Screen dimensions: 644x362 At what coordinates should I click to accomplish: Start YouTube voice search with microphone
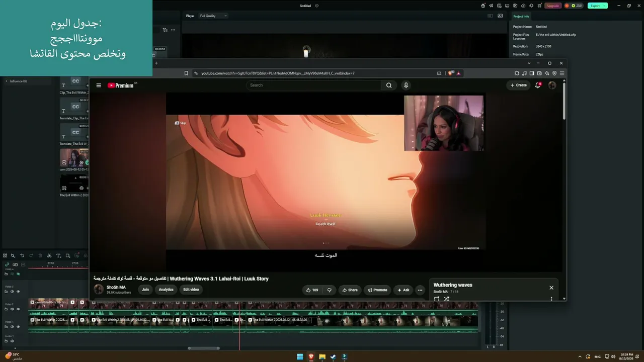tap(406, 85)
